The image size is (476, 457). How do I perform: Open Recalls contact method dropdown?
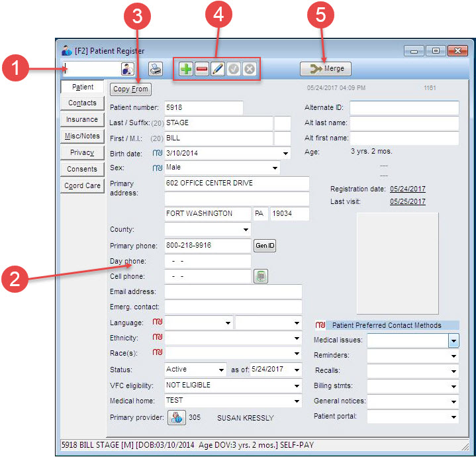point(453,371)
